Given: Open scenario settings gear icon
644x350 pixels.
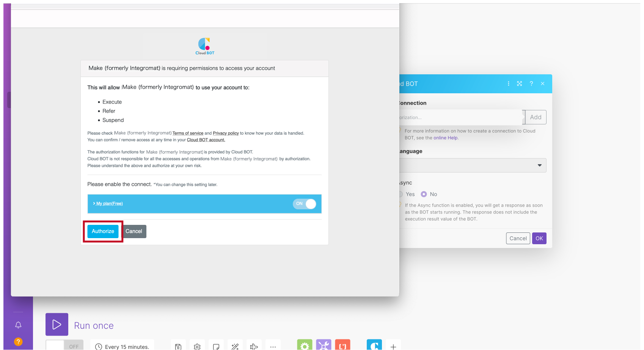Looking at the screenshot, I should click(x=197, y=346).
